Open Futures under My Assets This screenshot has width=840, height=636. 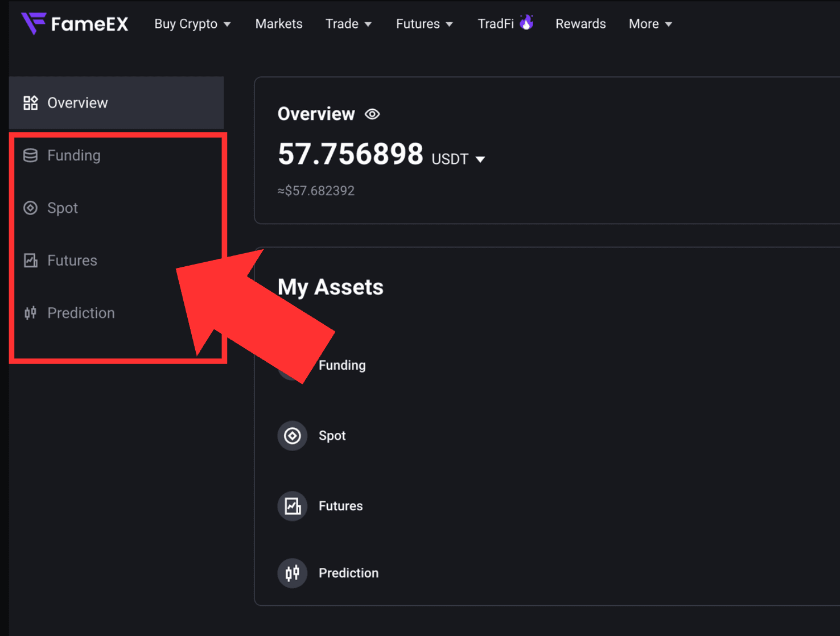[340, 506]
